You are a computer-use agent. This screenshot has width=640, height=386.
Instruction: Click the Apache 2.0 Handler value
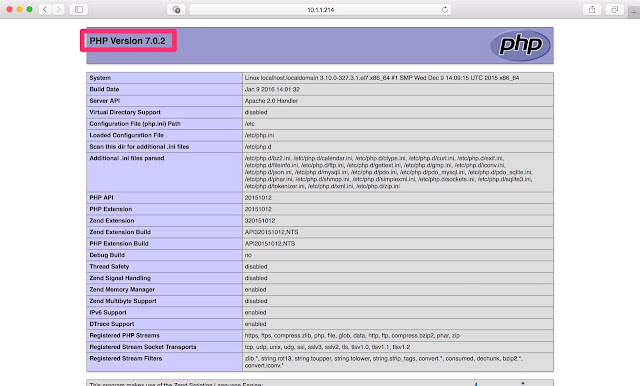tap(271, 101)
